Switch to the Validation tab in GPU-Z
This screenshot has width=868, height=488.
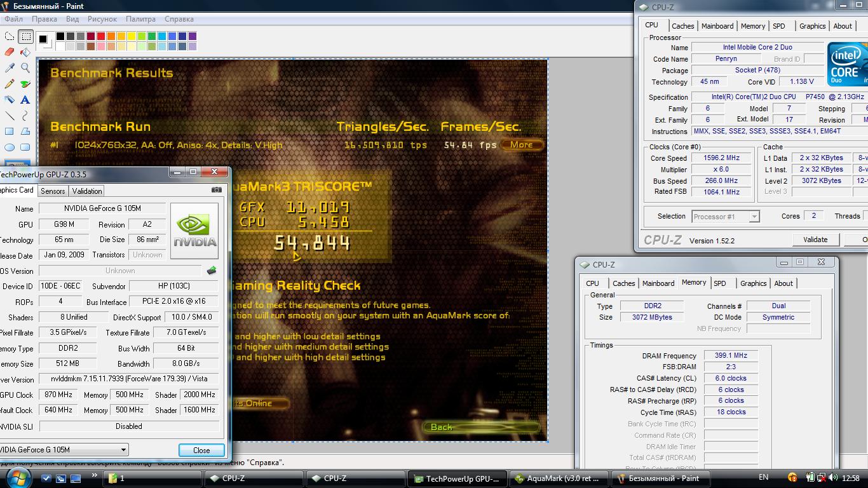(87, 191)
